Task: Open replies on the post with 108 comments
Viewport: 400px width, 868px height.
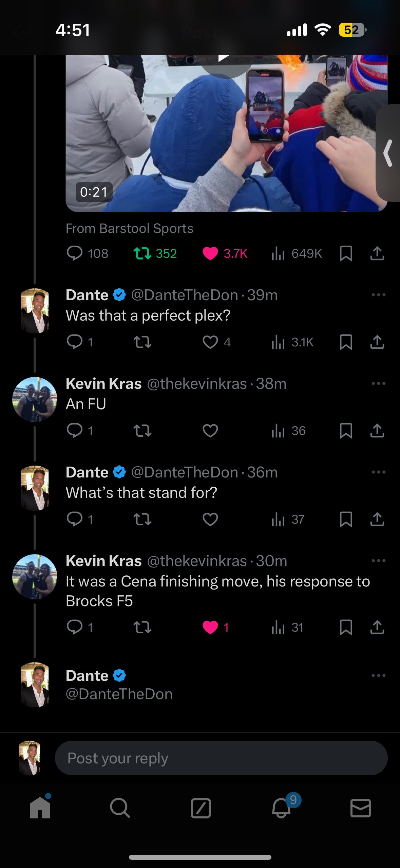Action: pos(75,253)
